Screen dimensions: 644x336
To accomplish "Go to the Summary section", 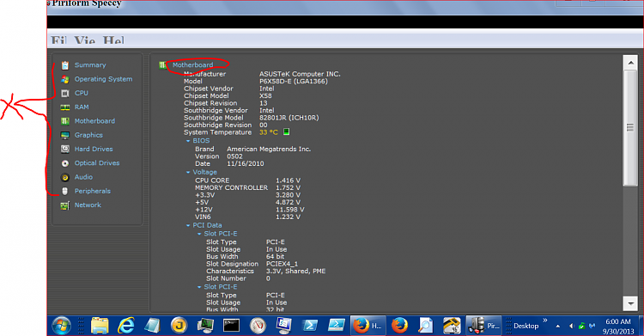I will coord(90,65).
